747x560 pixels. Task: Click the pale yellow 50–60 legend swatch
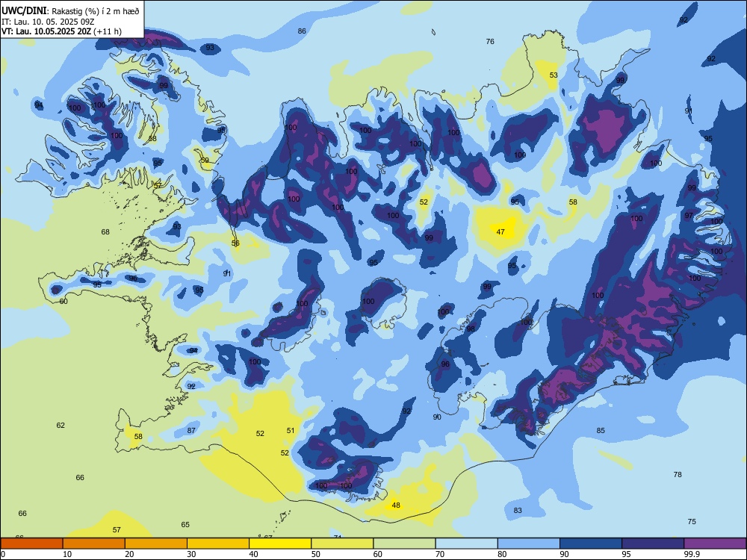pyautogui.click(x=342, y=544)
